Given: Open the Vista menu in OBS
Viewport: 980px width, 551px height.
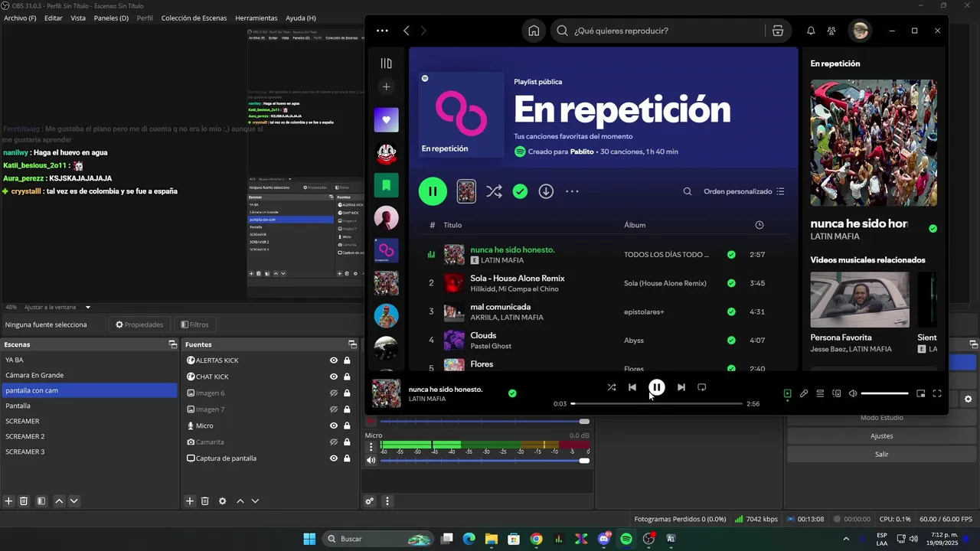Looking at the screenshot, I should coord(78,18).
